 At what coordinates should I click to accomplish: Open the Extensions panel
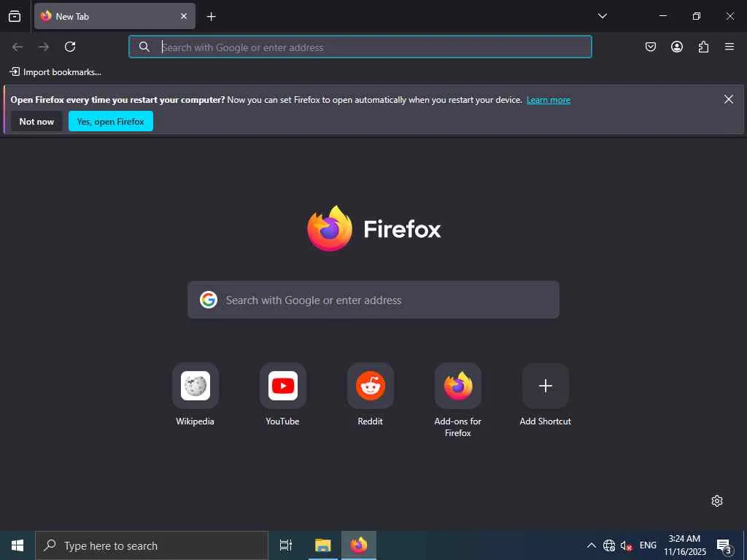click(x=703, y=47)
